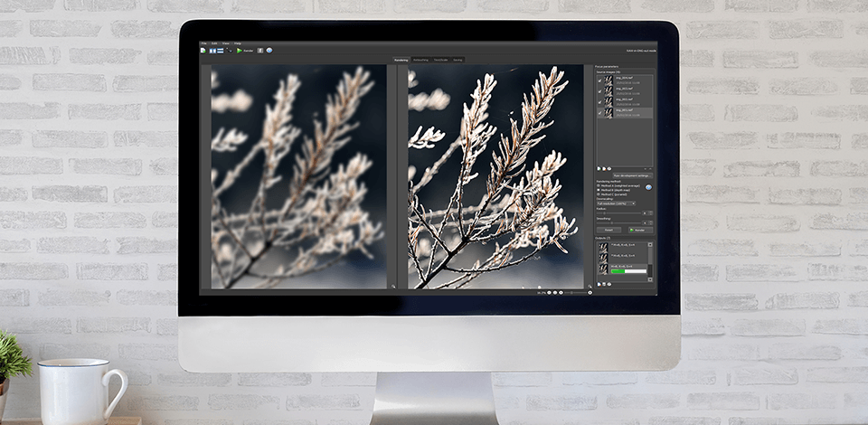
Task: Click the Smoothing value stepper
Action: point(650,223)
